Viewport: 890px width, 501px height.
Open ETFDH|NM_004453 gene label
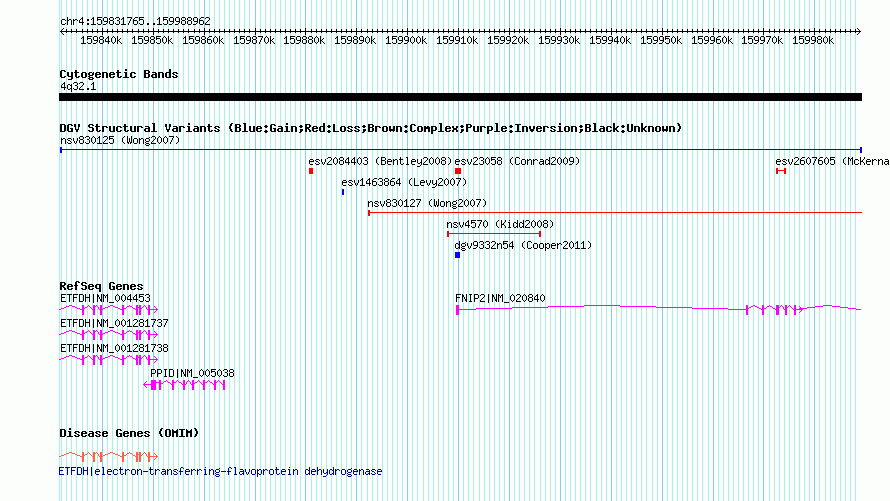(x=105, y=298)
